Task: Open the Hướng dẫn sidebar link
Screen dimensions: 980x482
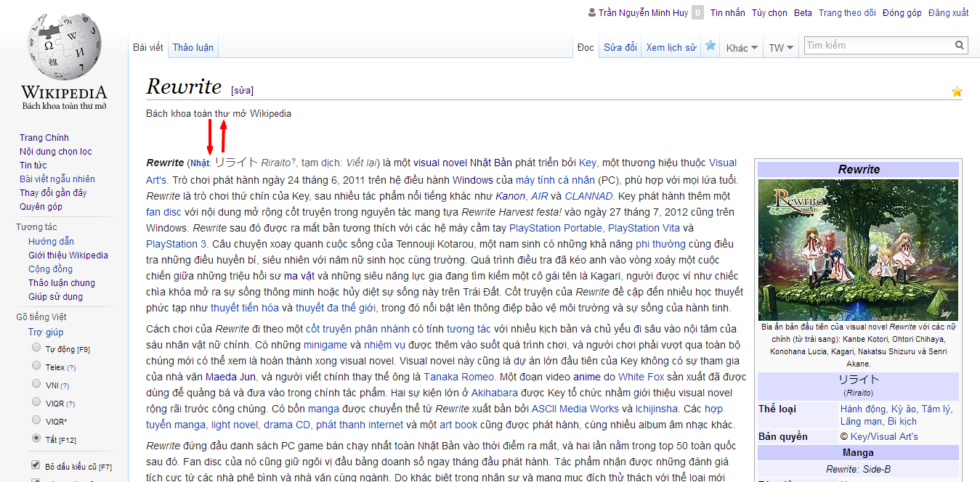Action: (51, 241)
